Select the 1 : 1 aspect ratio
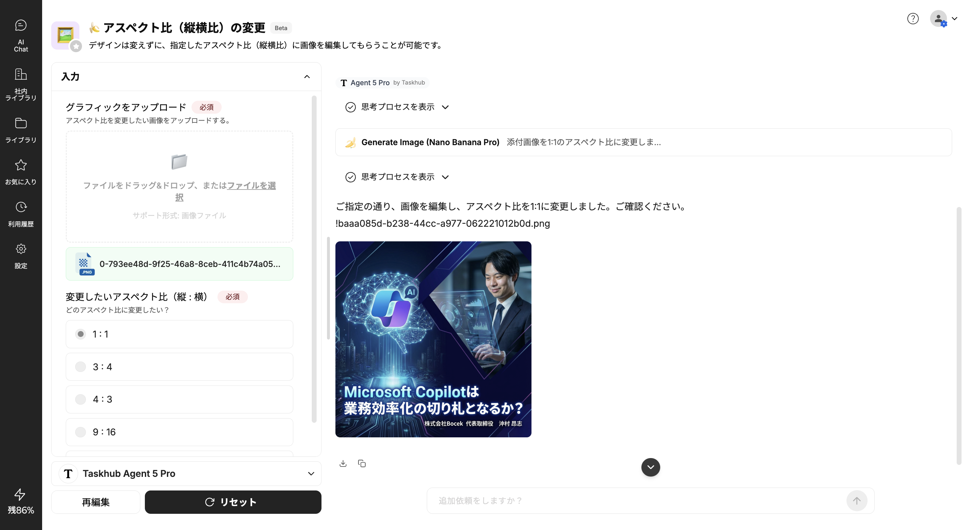Screen dimensions: 980x530 [x=80, y=334]
